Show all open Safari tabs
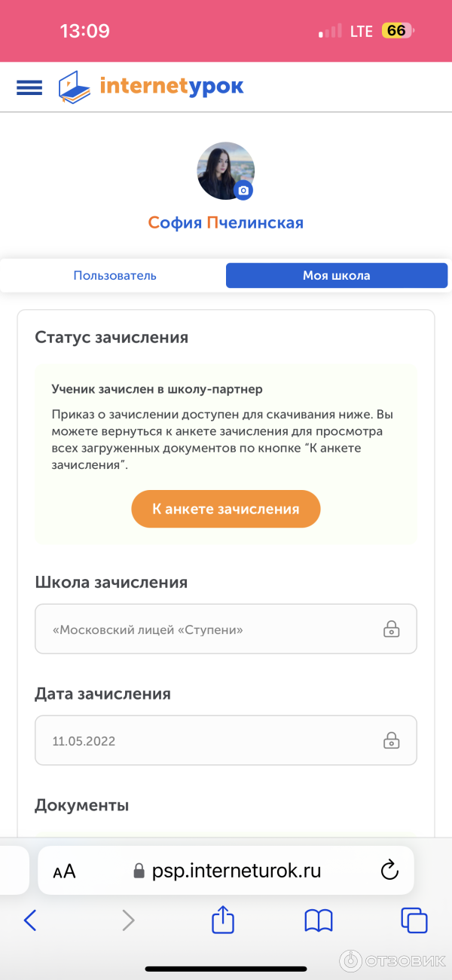Viewport: 452px width, 980px height. (x=414, y=920)
